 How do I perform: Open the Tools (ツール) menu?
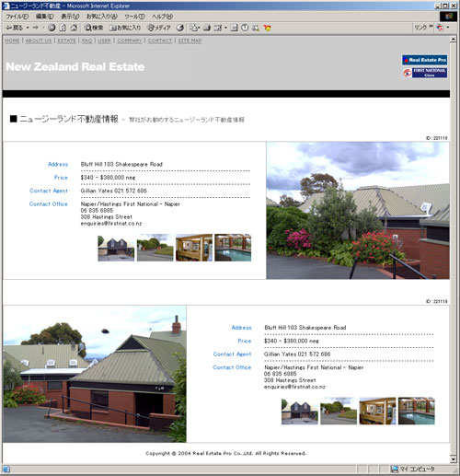tap(134, 17)
